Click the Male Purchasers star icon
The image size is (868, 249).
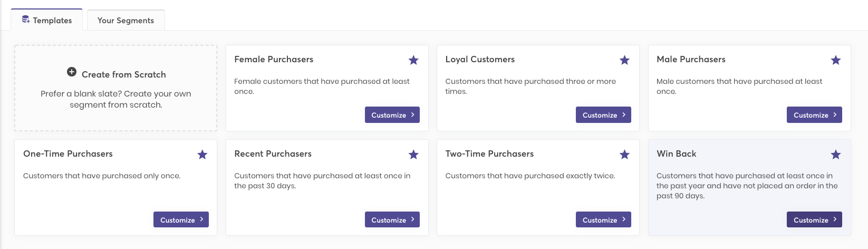[x=835, y=60]
